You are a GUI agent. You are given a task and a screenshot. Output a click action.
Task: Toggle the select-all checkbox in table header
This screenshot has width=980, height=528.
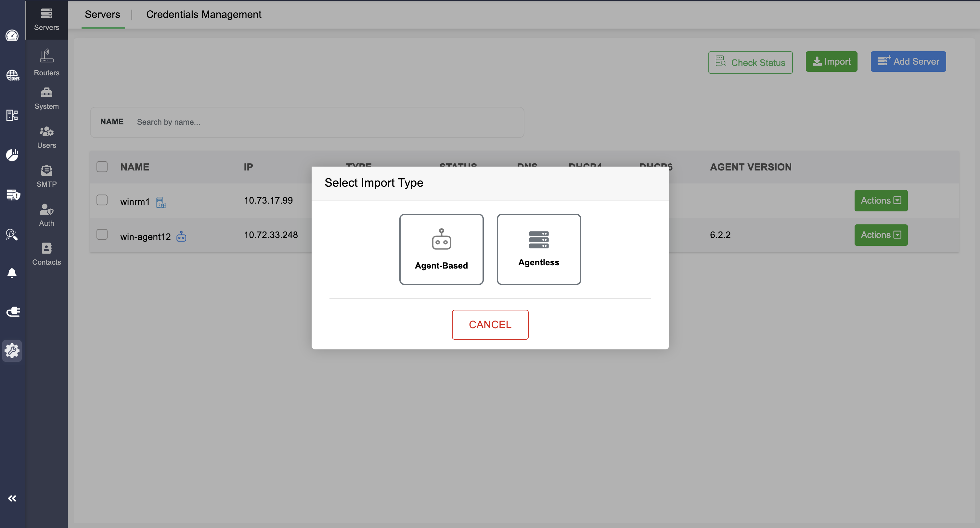pyautogui.click(x=102, y=167)
